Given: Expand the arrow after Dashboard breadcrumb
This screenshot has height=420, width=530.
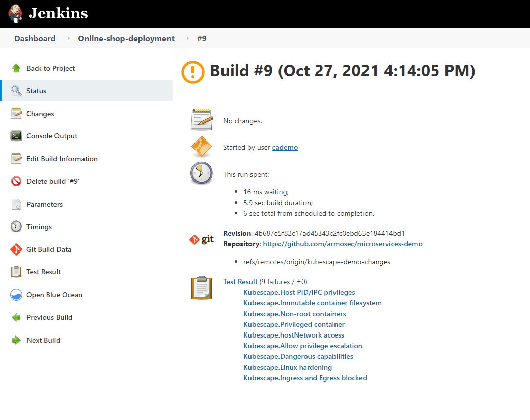Looking at the screenshot, I should (68, 39).
